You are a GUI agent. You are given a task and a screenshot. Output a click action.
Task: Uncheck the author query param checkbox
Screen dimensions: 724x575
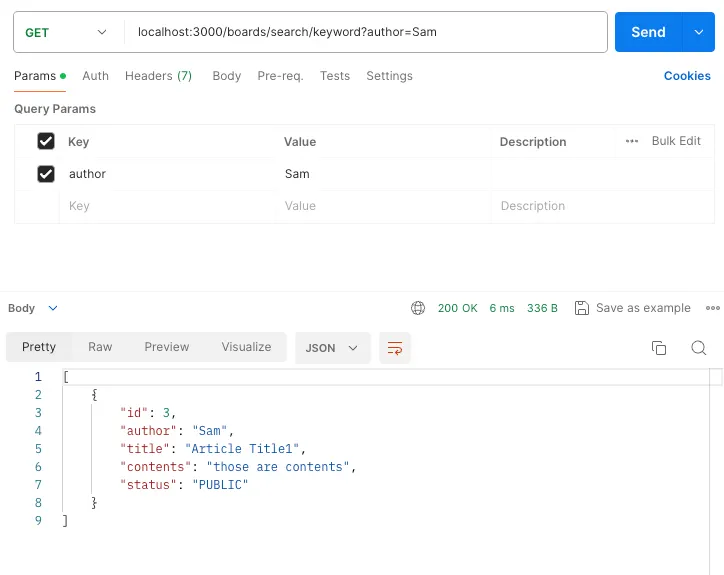45,174
